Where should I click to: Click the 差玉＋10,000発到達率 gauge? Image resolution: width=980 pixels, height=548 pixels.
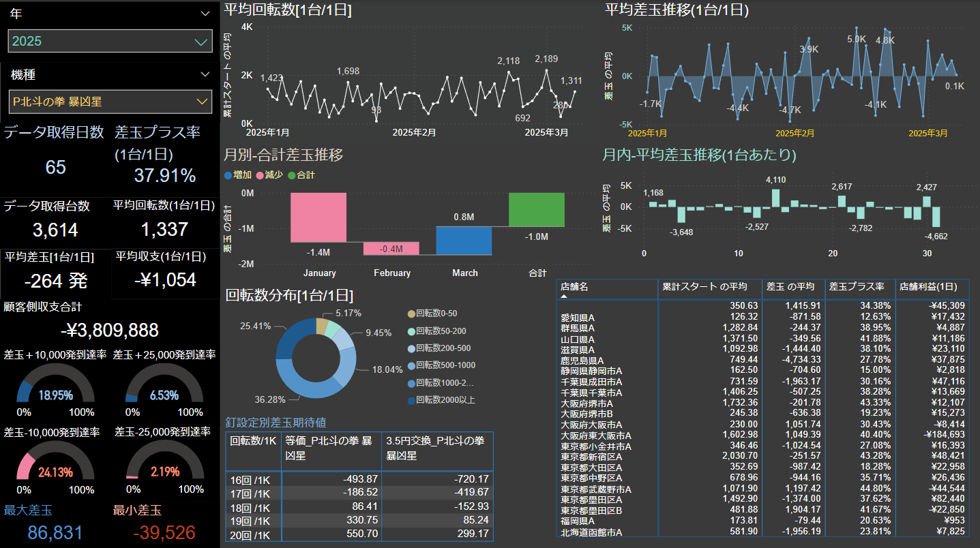tap(55, 385)
